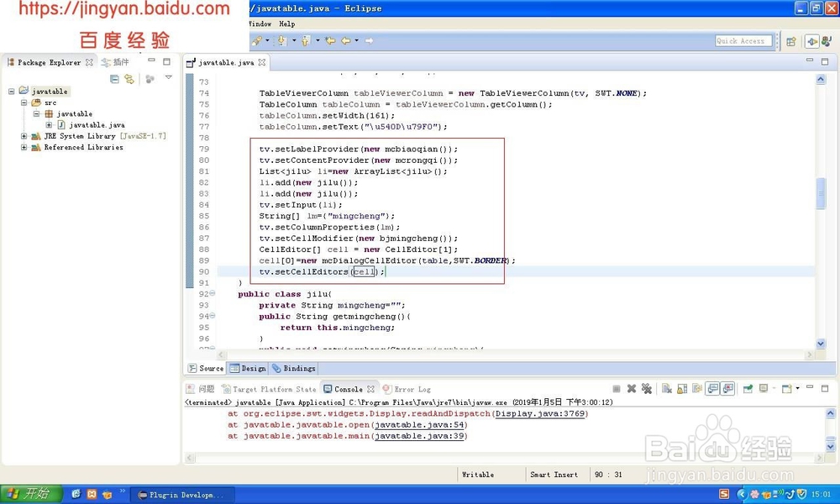Switch to the Java perspective icon

pos(827,41)
